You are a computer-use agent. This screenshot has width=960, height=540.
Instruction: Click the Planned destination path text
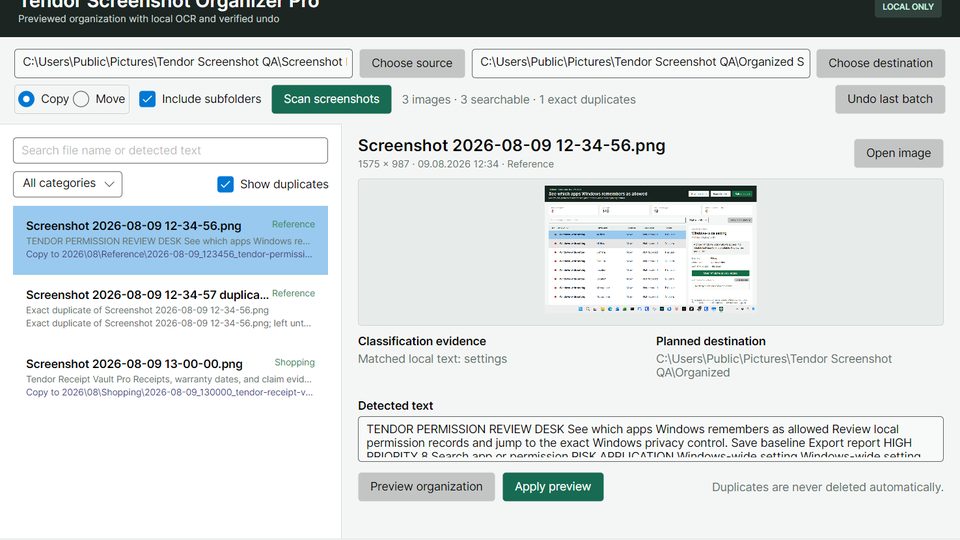tap(773, 366)
